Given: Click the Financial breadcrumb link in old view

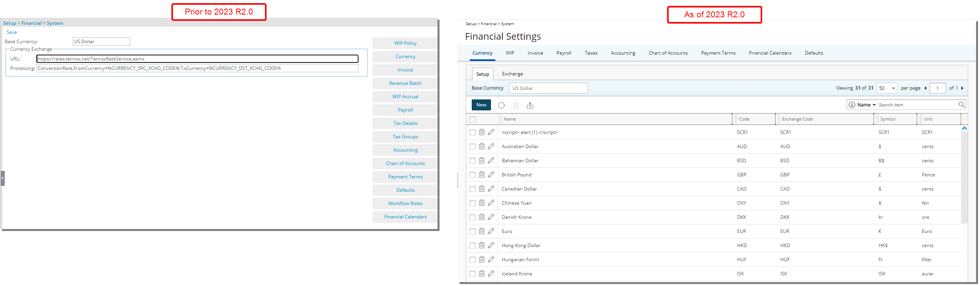Looking at the screenshot, I should pos(31,23).
